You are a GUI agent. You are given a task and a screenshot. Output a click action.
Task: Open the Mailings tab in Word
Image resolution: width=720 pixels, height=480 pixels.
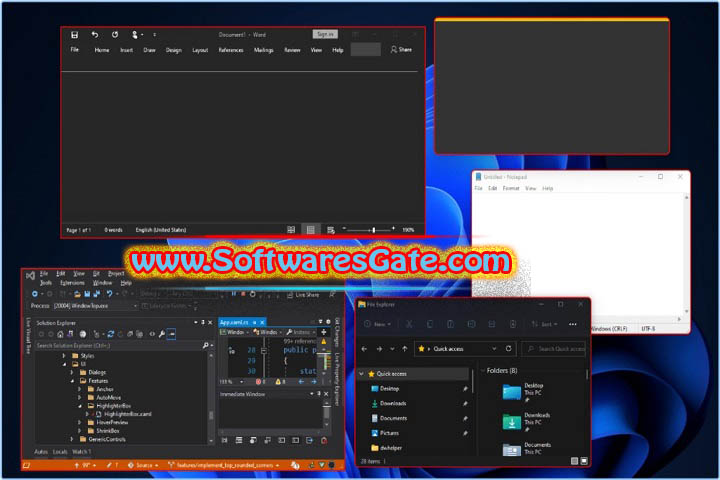(264, 50)
